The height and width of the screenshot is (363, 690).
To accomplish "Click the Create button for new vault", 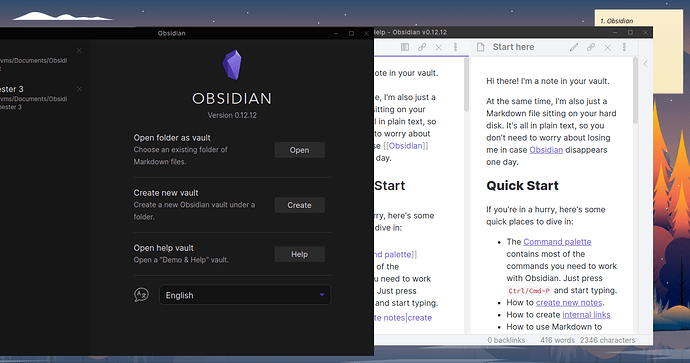I will click(x=300, y=205).
